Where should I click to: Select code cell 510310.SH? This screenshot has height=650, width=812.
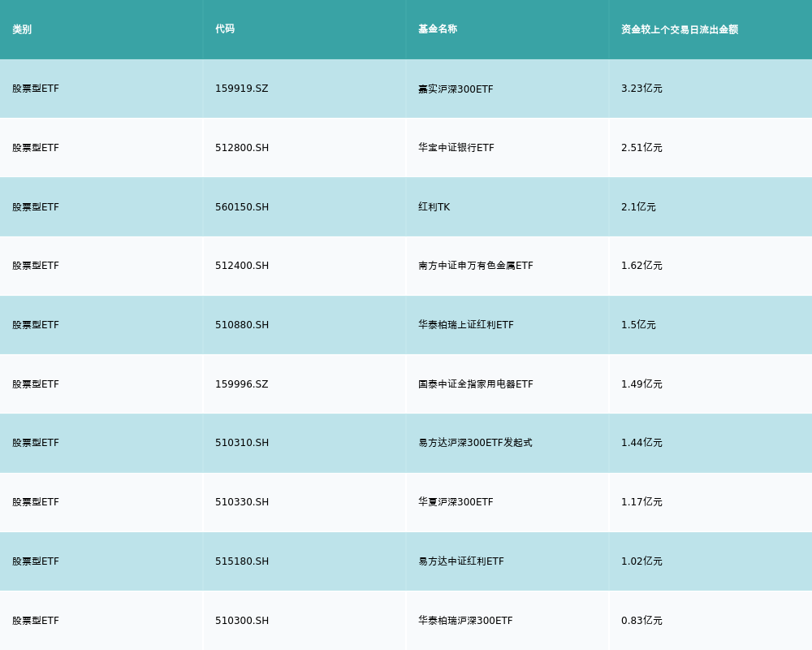(242, 443)
